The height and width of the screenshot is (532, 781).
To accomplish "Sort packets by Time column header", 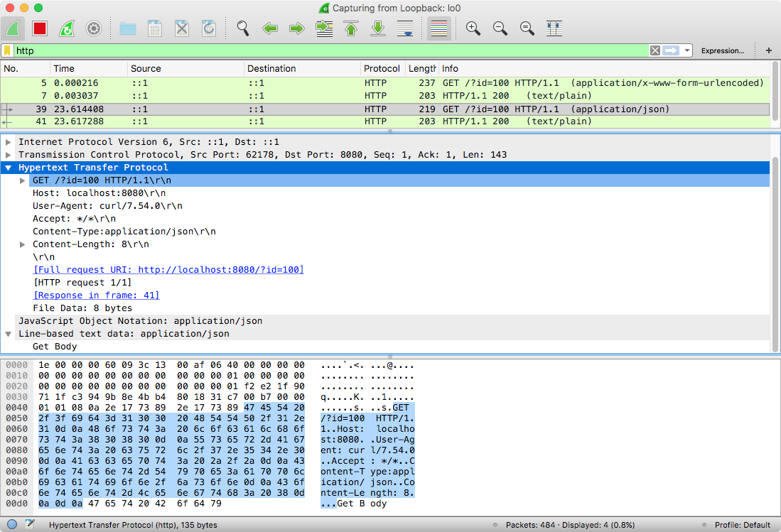I will [x=64, y=69].
